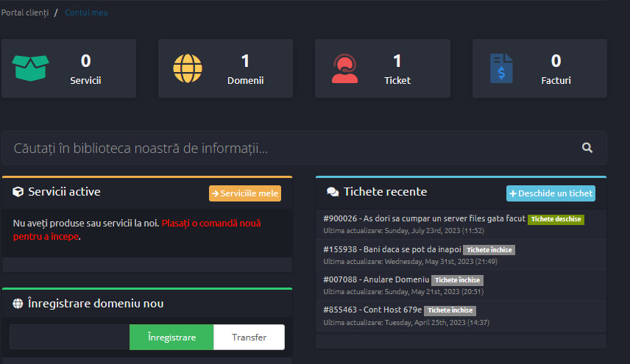This screenshot has width=630, height=364.
Task: Click the red headset Ticket icon
Action: pyautogui.click(x=344, y=68)
